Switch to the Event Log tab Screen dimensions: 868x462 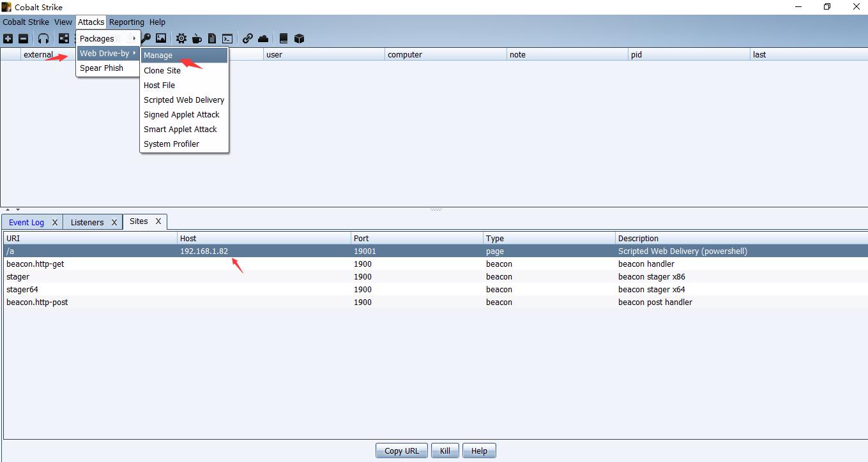tap(26, 222)
